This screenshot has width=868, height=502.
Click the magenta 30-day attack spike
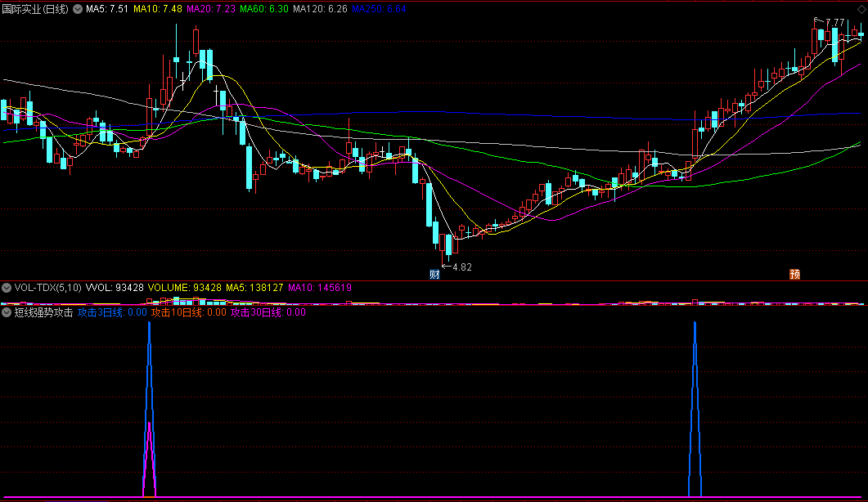(150, 459)
